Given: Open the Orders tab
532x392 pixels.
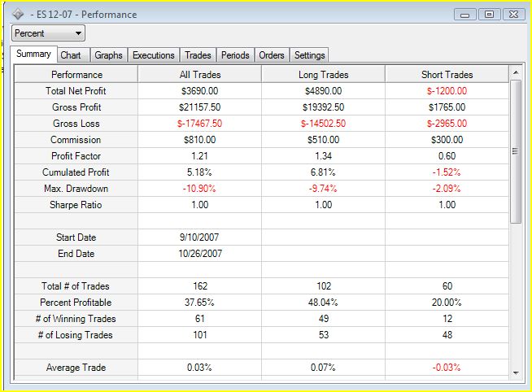Looking at the screenshot, I should 272,55.
